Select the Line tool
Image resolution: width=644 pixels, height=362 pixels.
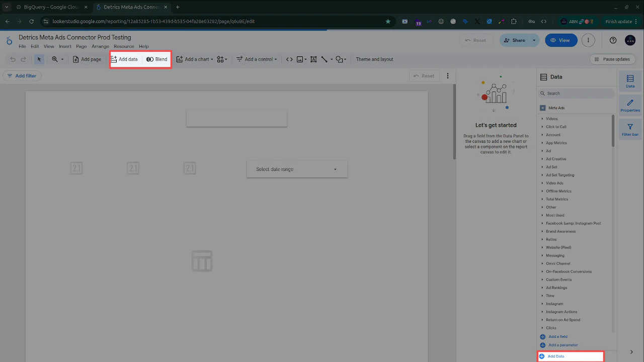point(325,59)
